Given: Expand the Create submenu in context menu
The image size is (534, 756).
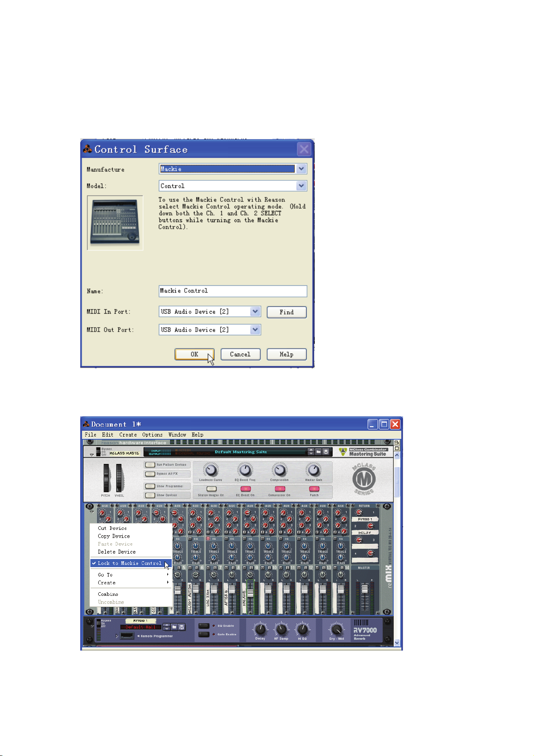Looking at the screenshot, I should coord(131,583).
